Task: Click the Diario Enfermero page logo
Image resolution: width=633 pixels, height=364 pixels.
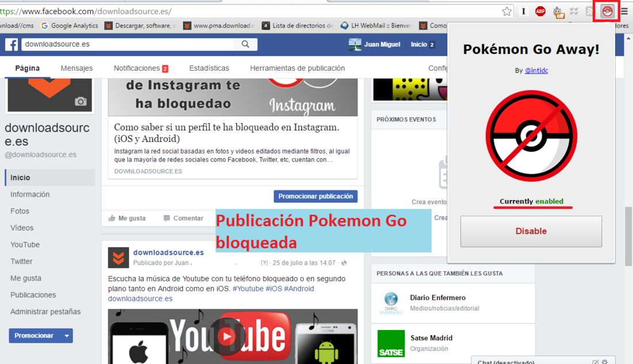Action: pyautogui.click(x=391, y=303)
